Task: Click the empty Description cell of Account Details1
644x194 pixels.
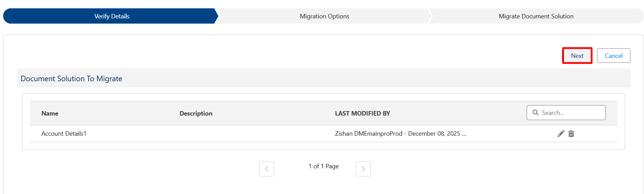Action: [244, 134]
